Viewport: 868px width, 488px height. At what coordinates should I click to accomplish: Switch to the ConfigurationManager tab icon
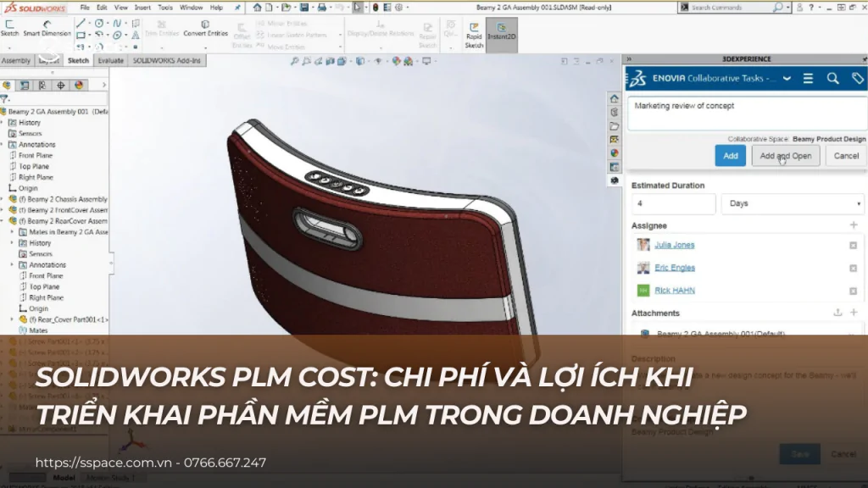click(42, 86)
